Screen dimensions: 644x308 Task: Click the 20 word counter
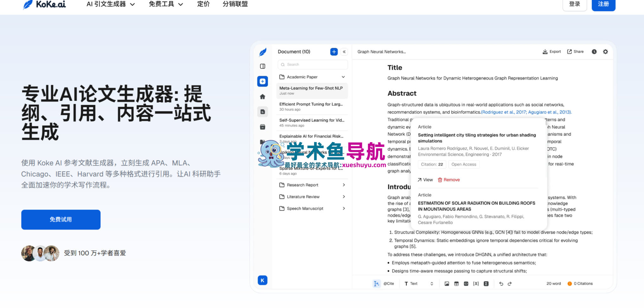click(x=554, y=284)
